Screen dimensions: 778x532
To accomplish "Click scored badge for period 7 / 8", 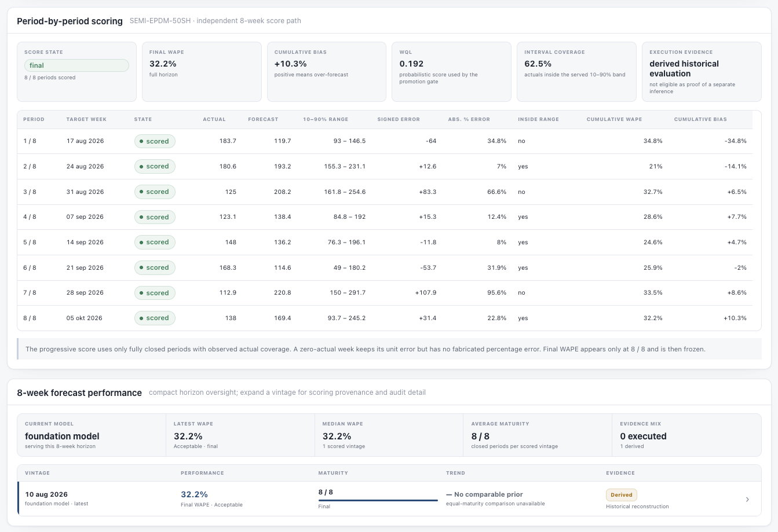I will pyautogui.click(x=155, y=293).
